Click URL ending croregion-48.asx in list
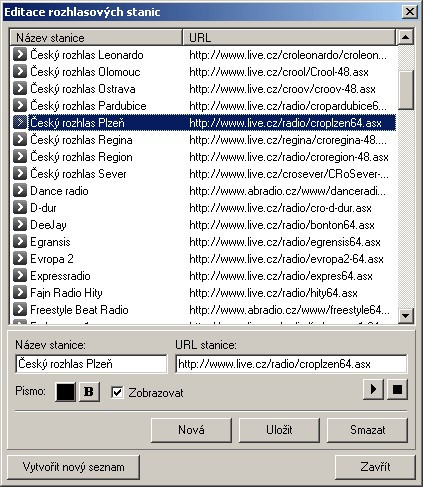423x487 pixels. pyautogui.click(x=289, y=157)
